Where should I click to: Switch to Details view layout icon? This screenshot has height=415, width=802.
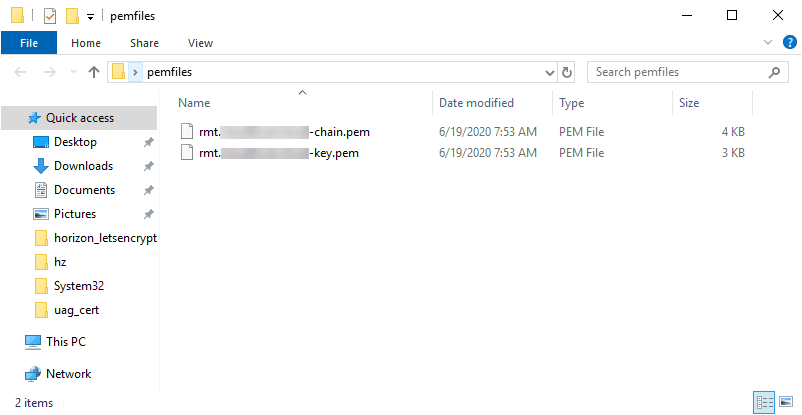[x=766, y=402]
